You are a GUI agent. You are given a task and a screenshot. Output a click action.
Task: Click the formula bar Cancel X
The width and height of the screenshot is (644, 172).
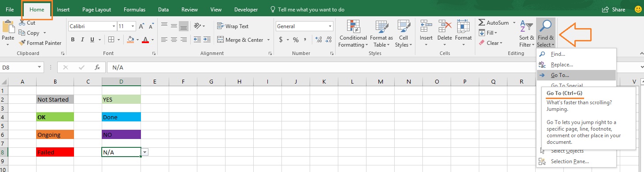point(66,67)
